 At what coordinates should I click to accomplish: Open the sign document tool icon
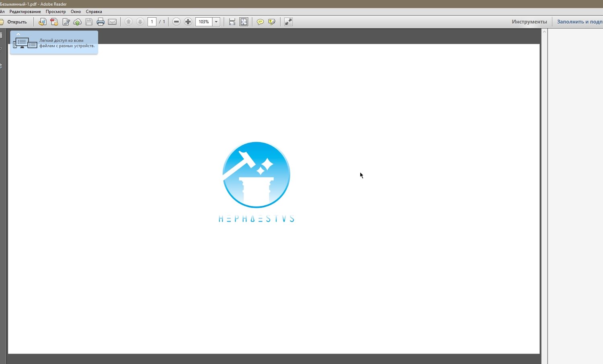[x=66, y=22]
